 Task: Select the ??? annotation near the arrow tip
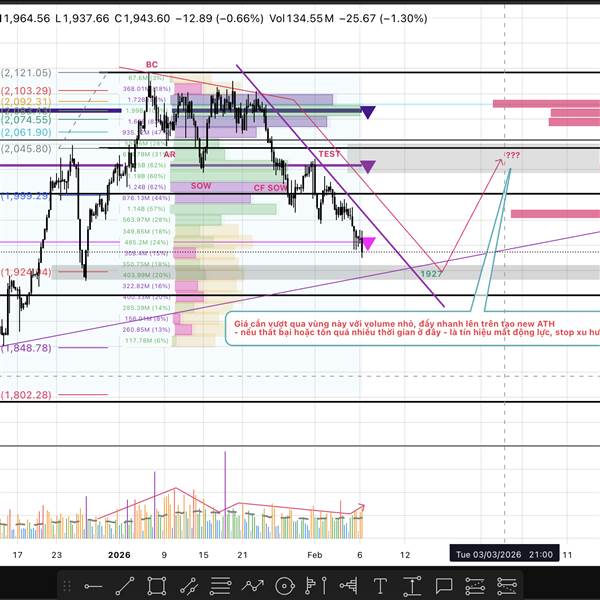512,155
